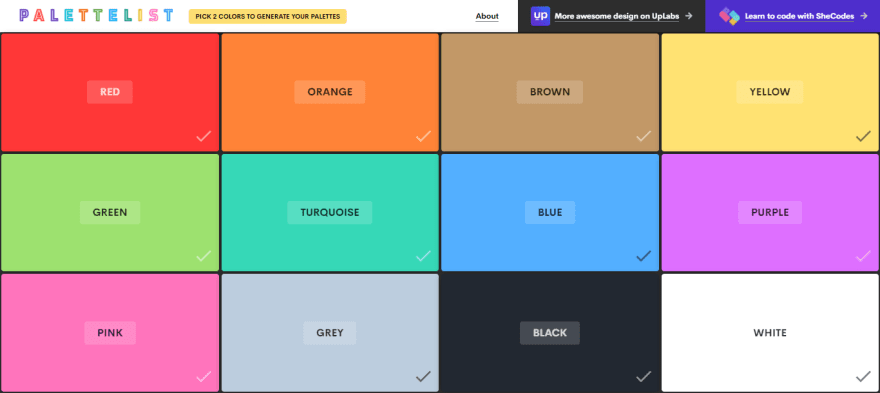The image size is (880, 393).
Task: Pick the GREY color label
Action: tap(330, 333)
